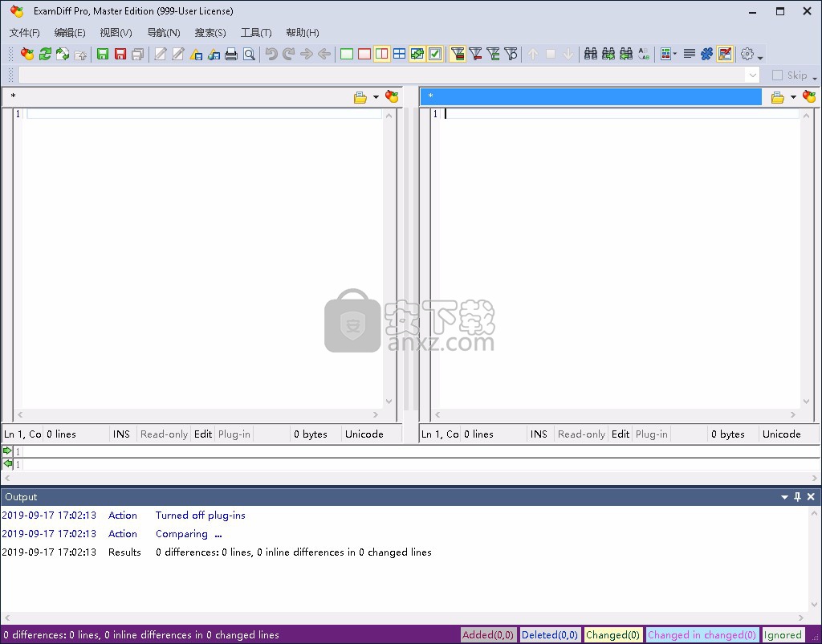The width and height of the screenshot is (822, 644).
Task: Click the Changed(0) color legend
Action: [612, 635]
